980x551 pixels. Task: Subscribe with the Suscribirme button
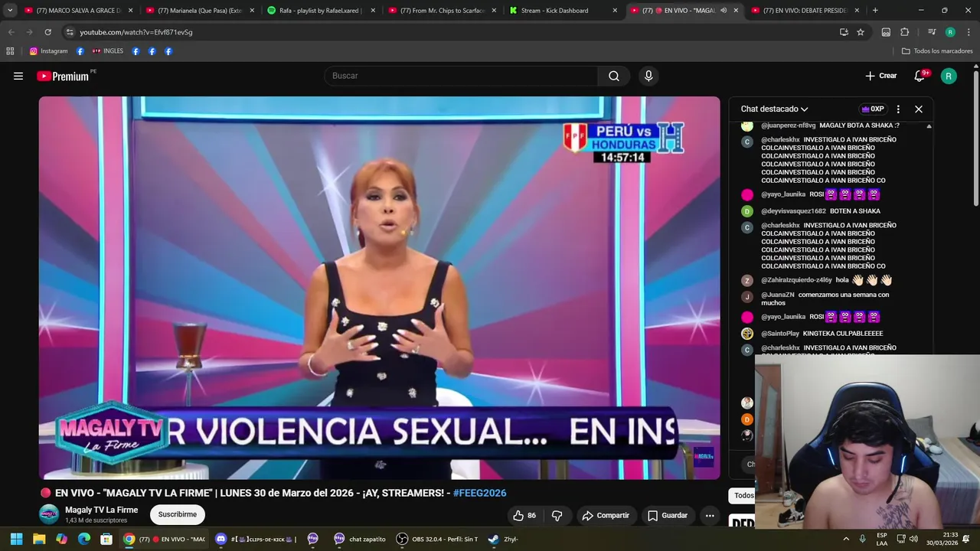178,514
